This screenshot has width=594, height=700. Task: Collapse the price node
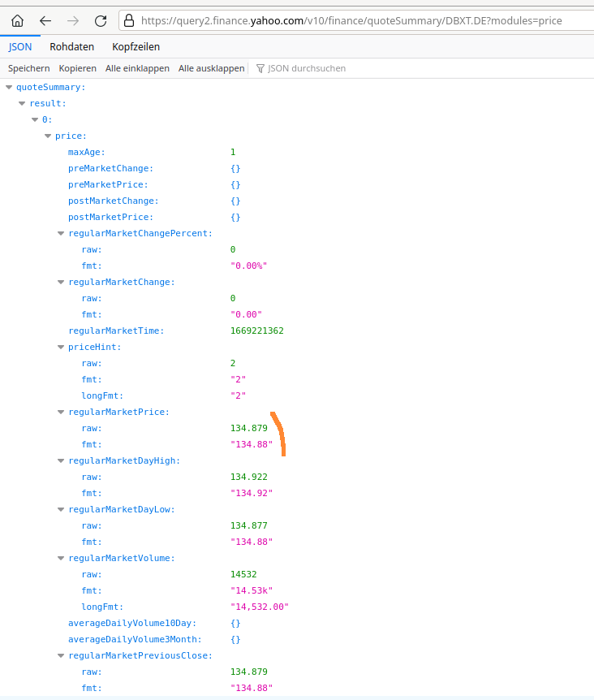pos(48,136)
